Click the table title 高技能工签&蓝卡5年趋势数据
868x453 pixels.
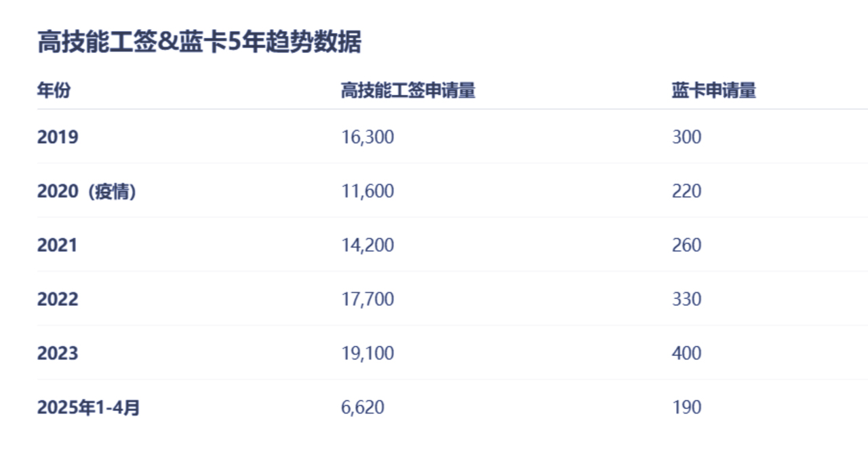[199, 42]
